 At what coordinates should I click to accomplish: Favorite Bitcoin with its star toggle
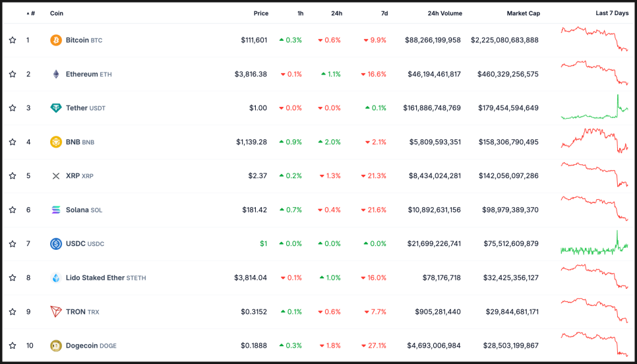(13, 40)
